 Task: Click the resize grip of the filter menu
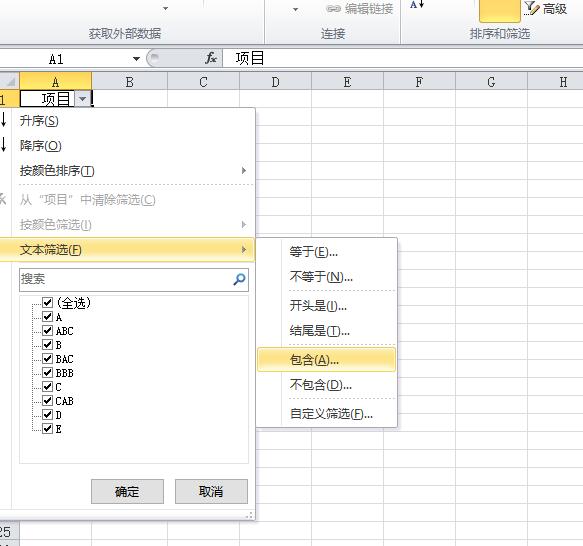(249, 515)
